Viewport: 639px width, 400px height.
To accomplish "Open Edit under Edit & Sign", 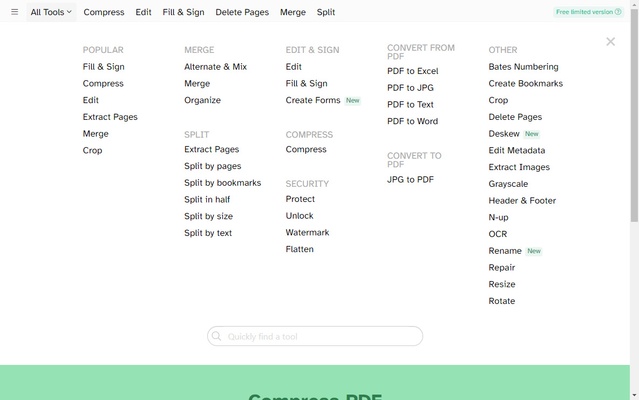I will tap(293, 67).
